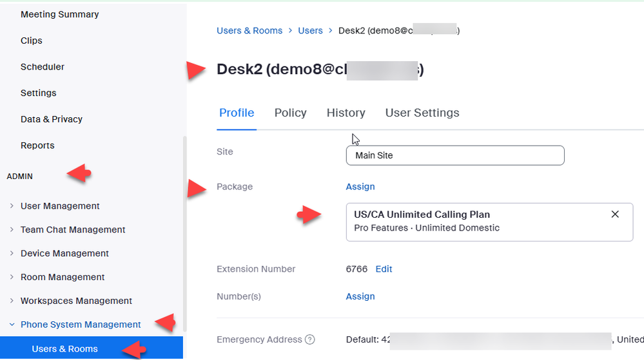Screen dimensions: 644x360
Task: Select Users & Rooms in the sidebar
Action: pyautogui.click(x=64, y=349)
